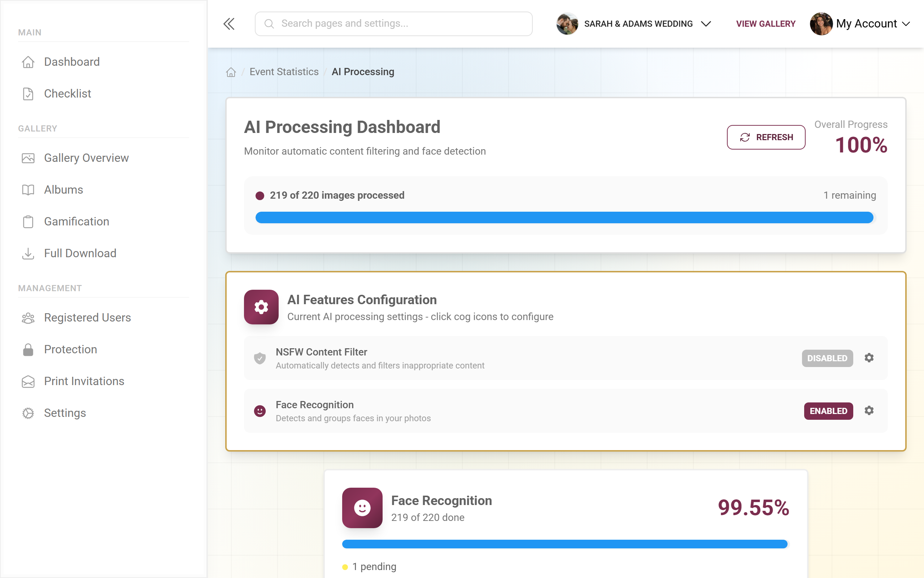Open NSFW Content Filter cog settings

coord(869,358)
